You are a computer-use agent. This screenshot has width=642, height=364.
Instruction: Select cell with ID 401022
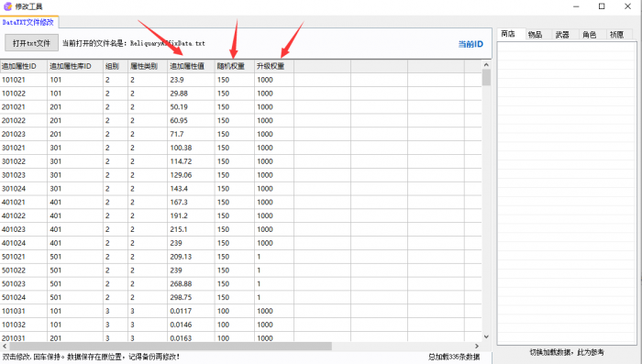(x=23, y=215)
